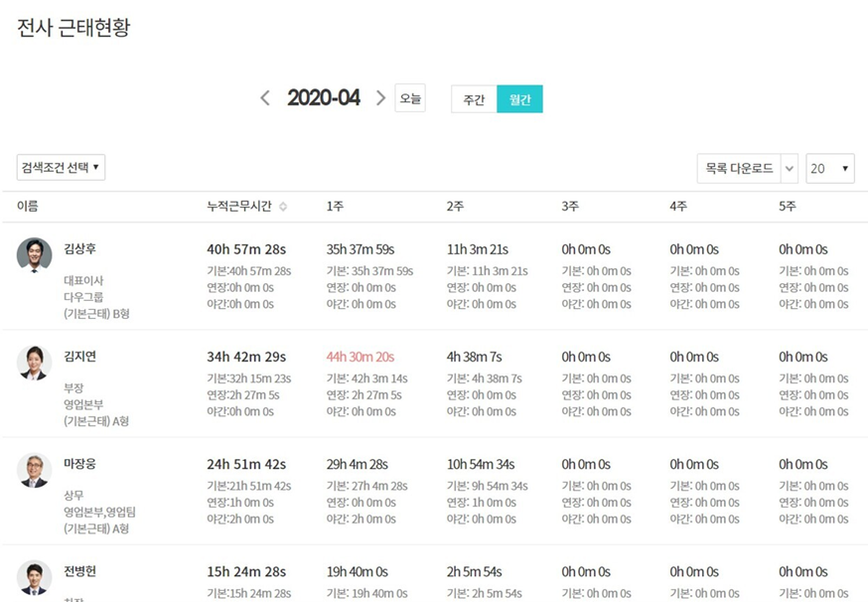Sort by 누적근무시간 sort icon
The image size is (868, 602).
coord(283,207)
